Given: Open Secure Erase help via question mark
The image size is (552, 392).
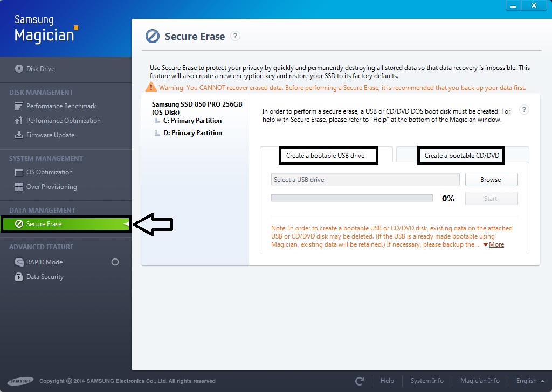Looking at the screenshot, I should pyautogui.click(x=235, y=36).
